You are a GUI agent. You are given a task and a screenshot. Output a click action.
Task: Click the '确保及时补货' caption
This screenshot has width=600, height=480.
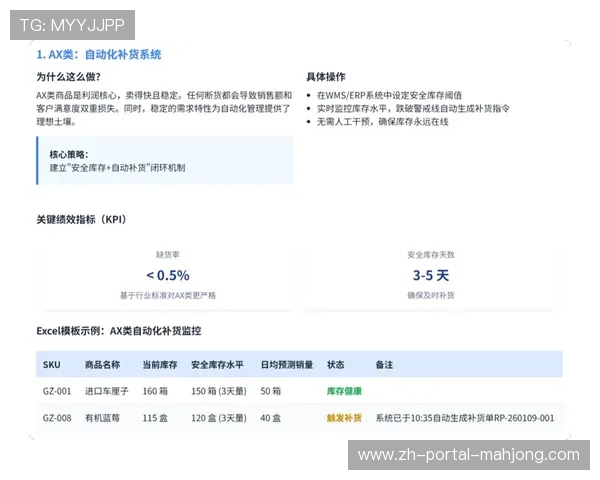tap(430, 296)
